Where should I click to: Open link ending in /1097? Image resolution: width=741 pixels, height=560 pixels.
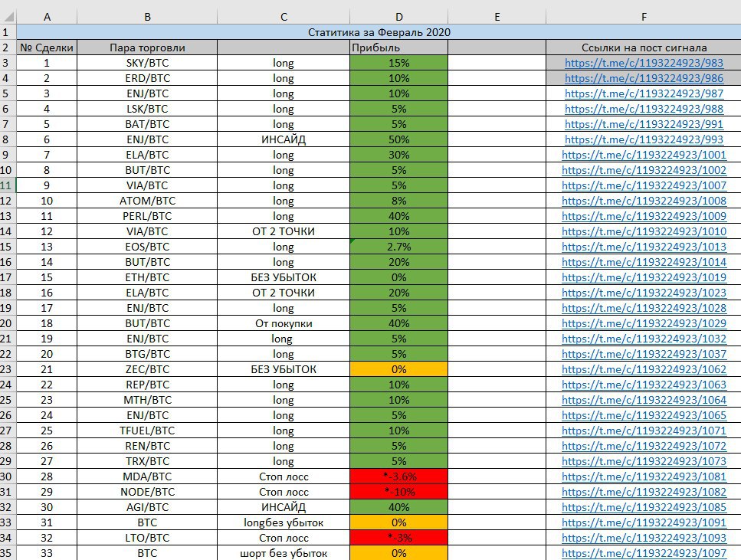[x=644, y=553]
